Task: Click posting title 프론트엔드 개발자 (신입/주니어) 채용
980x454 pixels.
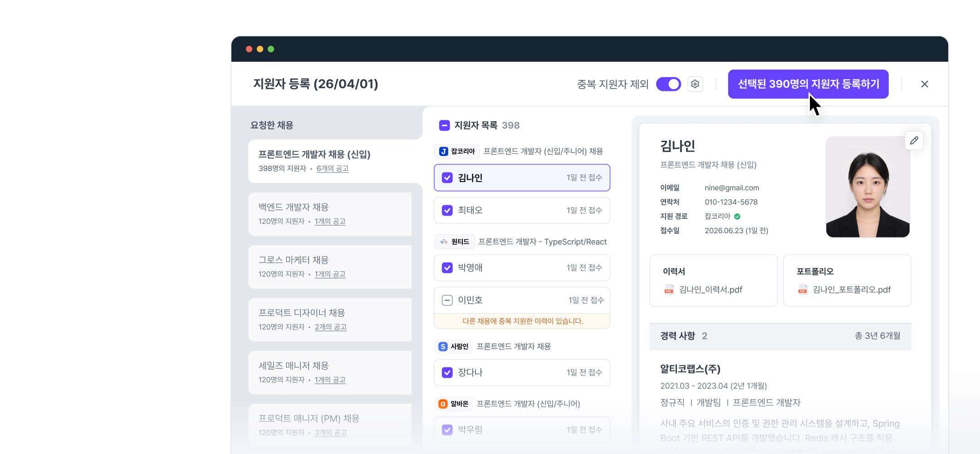Action: tap(543, 151)
